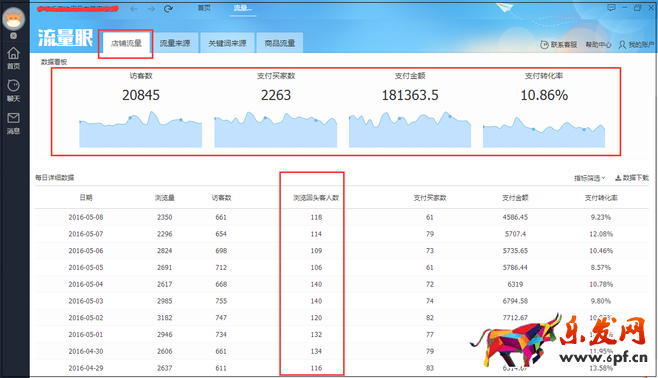Image resolution: width=658 pixels, height=378 pixels.
Task: Click the 访客数 column header in table
Action: 221,198
